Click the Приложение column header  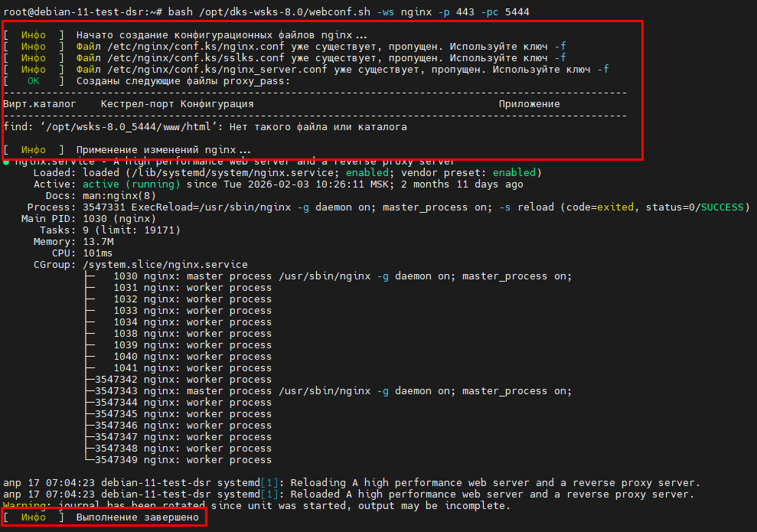click(x=529, y=104)
